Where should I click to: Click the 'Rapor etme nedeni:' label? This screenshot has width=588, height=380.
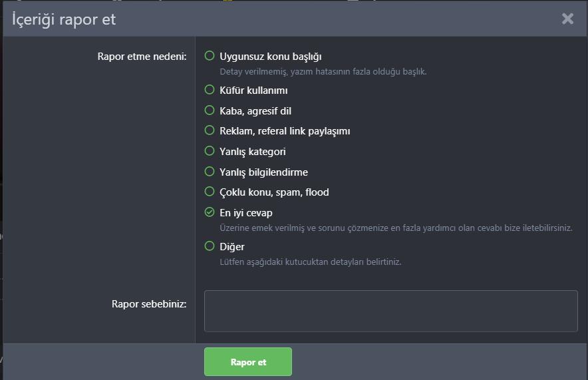142,57
